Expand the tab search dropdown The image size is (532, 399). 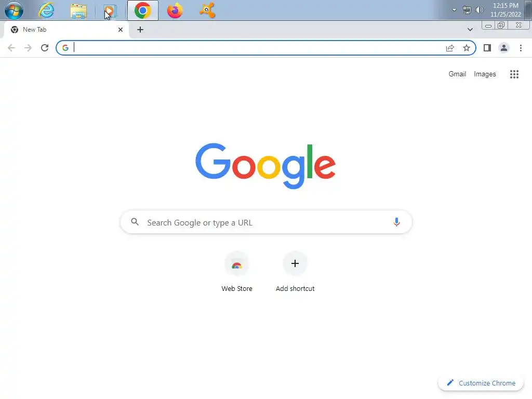click(x=470, y=30)
